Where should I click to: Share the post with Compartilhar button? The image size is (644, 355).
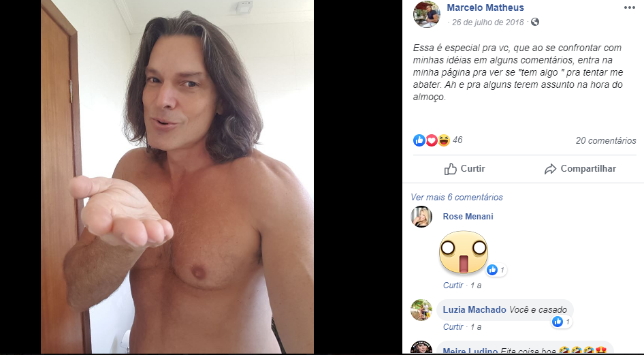pyautogui.click(x=580, y=169)
